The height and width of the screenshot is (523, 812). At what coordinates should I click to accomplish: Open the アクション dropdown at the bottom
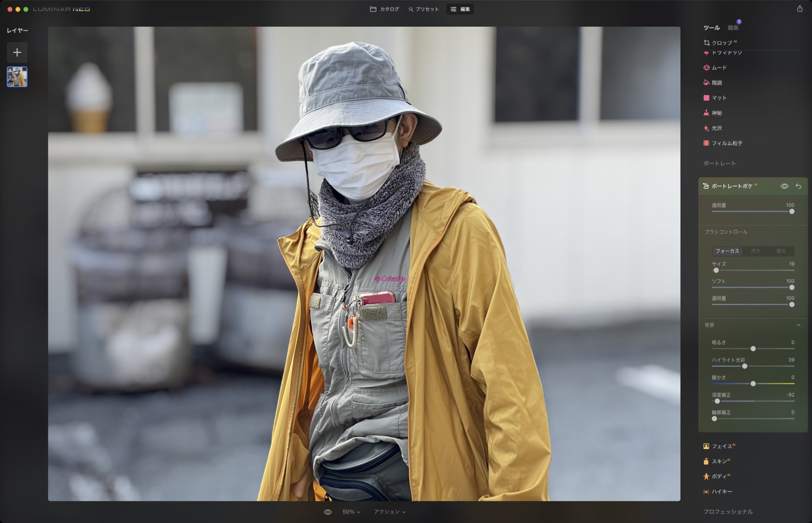pyautogui.click(x=389, y=512)
